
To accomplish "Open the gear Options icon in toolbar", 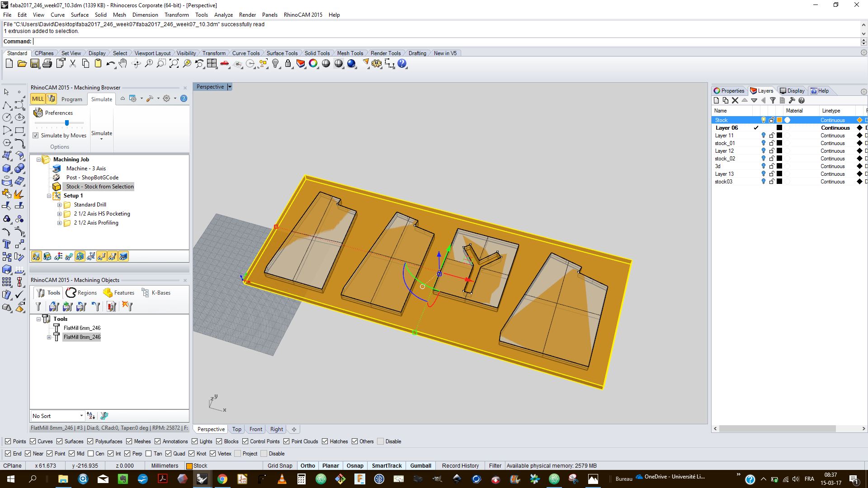I will pos(377,64).
